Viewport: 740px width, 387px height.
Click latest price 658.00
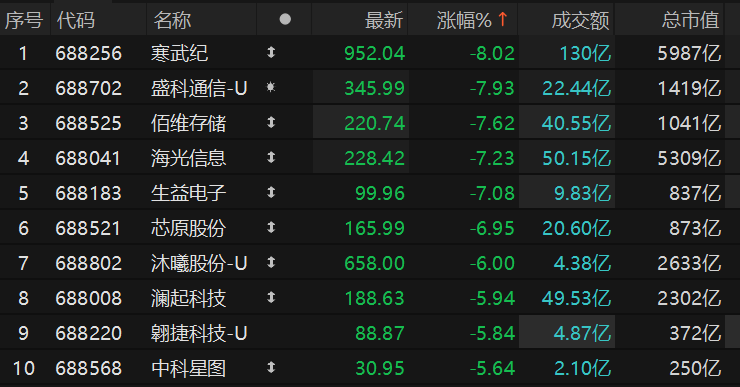point(375,263)
